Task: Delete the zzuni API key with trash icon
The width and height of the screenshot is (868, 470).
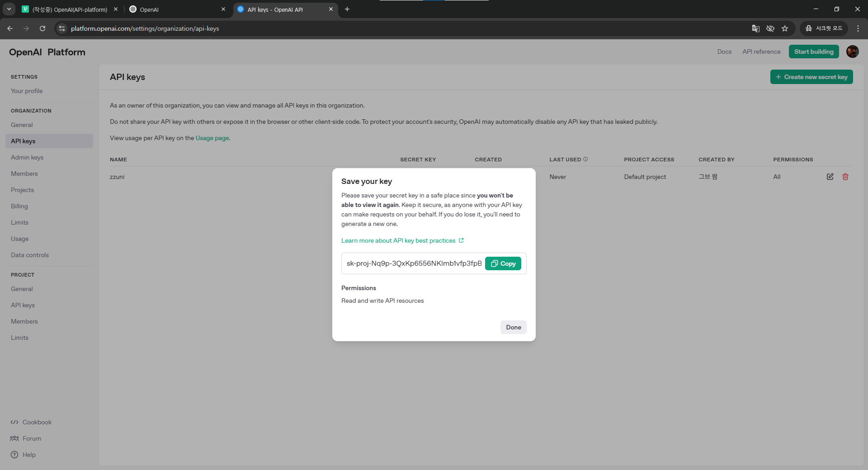Action: click(845, 177)
